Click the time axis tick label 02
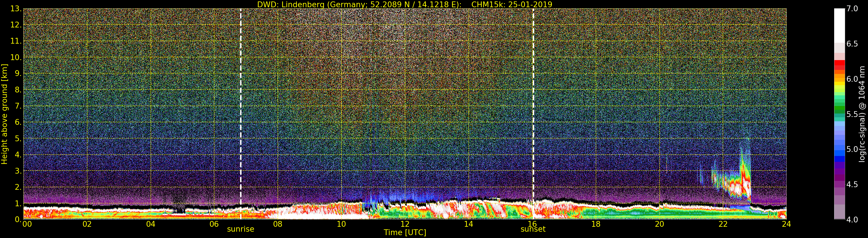Image resolution: width=868 pixels, height=238 pixels. pos(87,224)
